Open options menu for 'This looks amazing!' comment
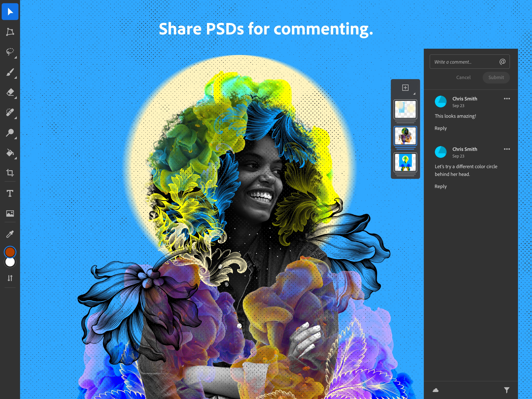The width and height of the screenshot is (532, 399). 507,99
